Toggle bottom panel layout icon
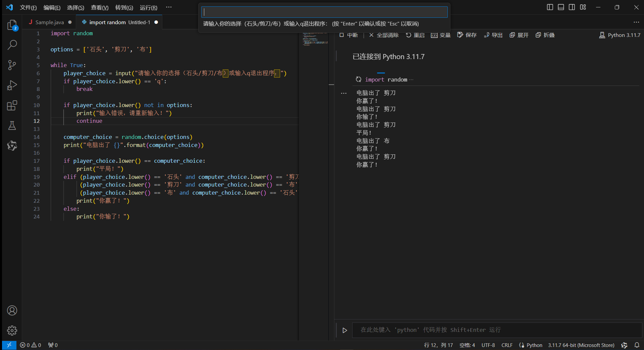This screenshot has height=350, width=644. coord(561,7)
